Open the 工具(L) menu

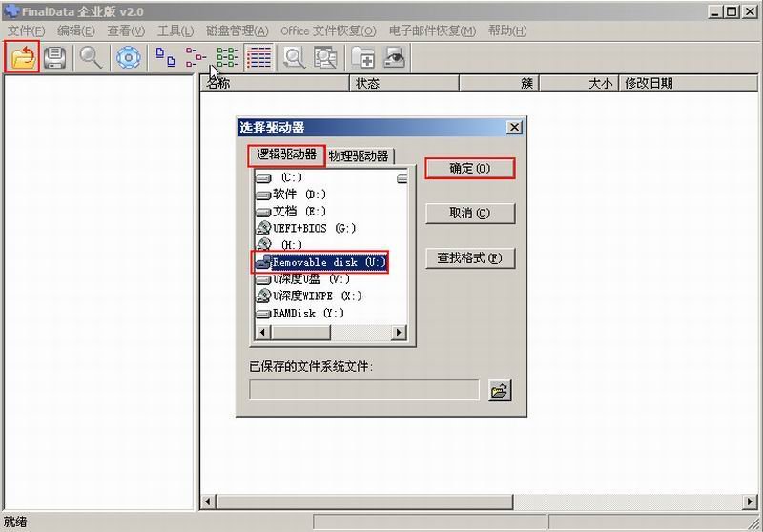(175, 31)
